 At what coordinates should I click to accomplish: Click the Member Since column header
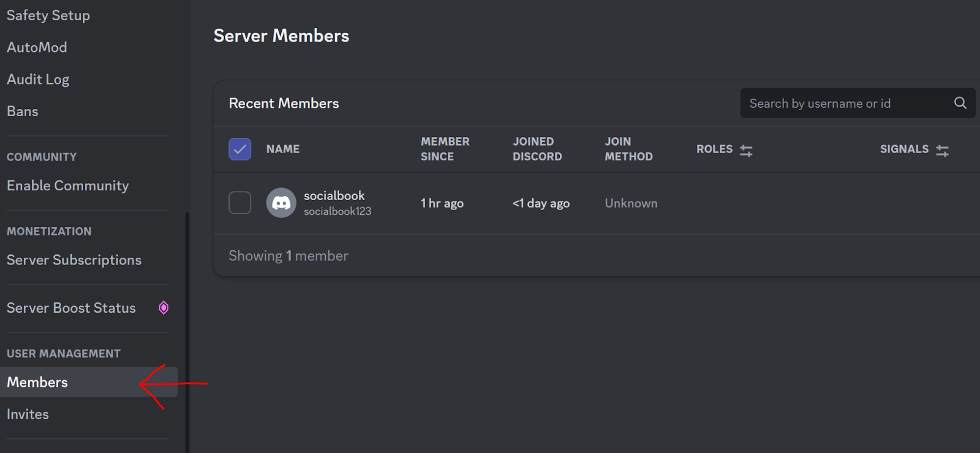[445, 149]
